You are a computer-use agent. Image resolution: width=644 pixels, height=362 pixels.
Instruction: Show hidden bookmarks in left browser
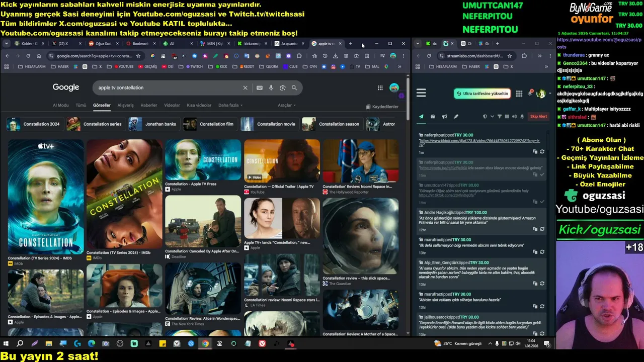point(399,66)
